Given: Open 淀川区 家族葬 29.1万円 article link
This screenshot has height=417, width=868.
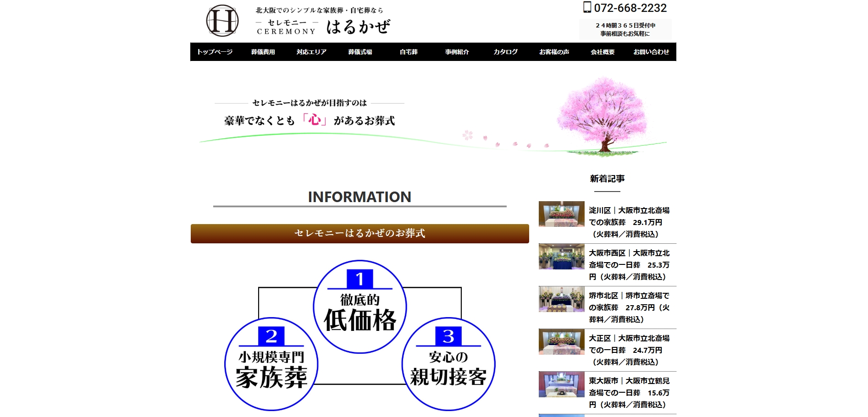Looking at the screenshot, I should coord(629,222).
